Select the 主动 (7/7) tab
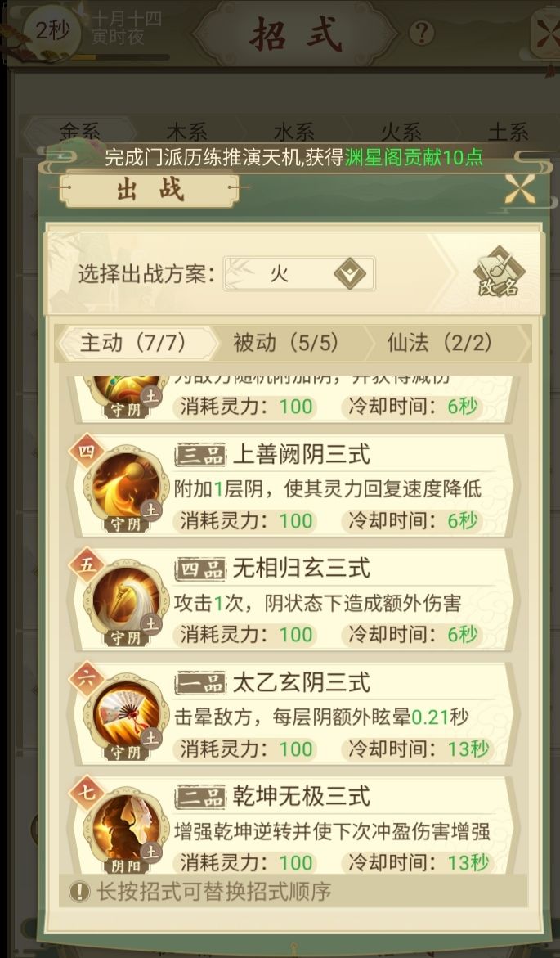 pyautogui.click(x=133, y=343)
